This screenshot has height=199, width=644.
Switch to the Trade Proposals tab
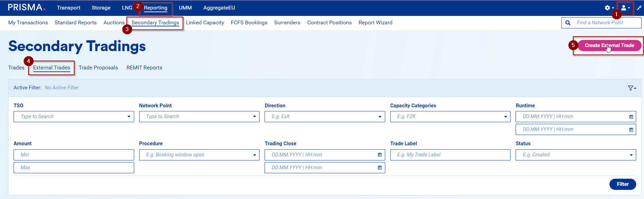98,68
